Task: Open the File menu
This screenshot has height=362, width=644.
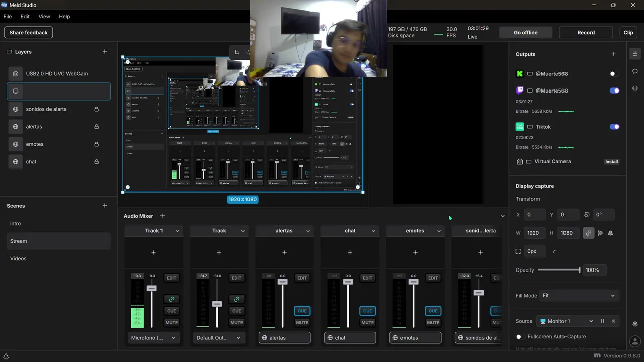Action: [8, 17]
